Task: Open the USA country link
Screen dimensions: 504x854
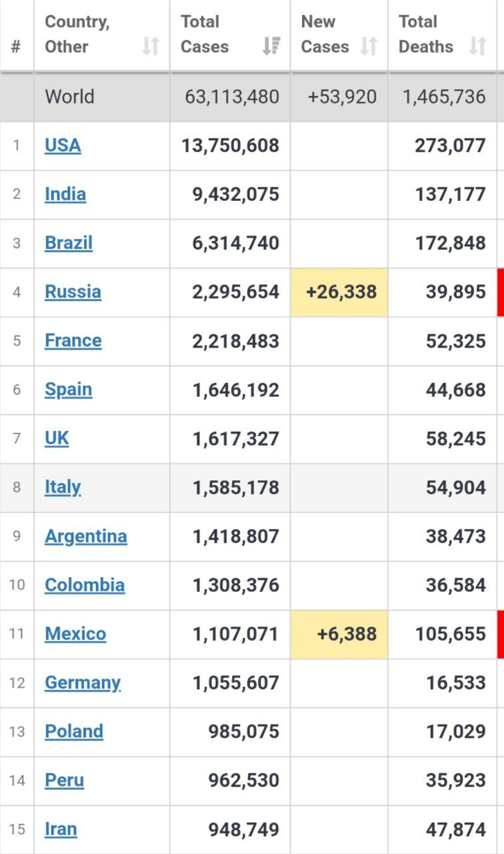Action: tap(63, 145)
